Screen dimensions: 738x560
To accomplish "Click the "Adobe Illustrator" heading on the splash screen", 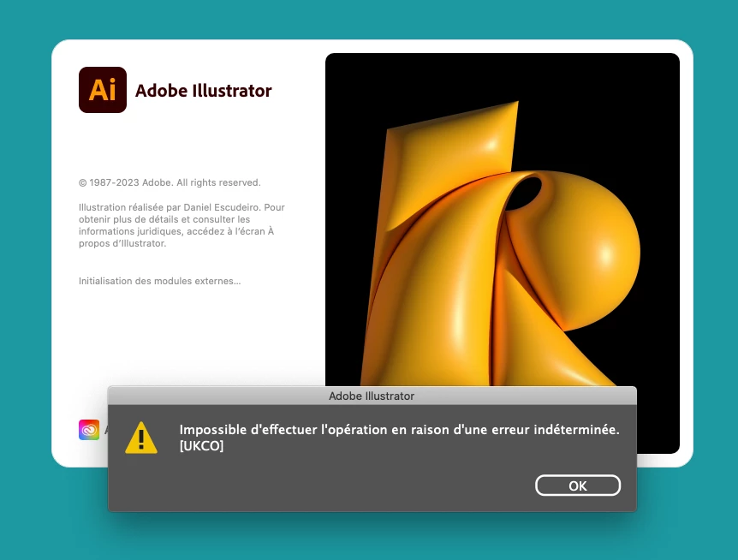I will click(203, 91).
